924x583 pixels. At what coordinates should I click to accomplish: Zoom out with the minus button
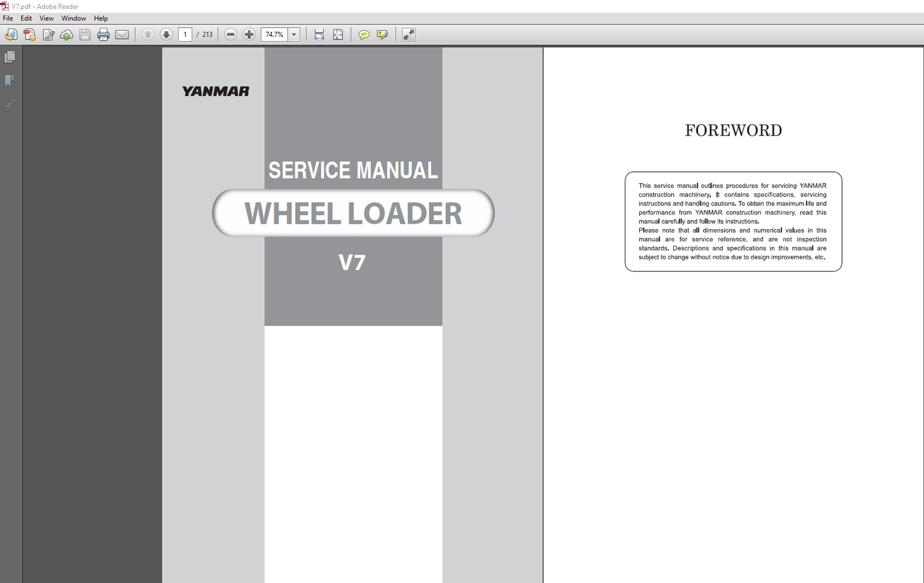coord(230,35)
